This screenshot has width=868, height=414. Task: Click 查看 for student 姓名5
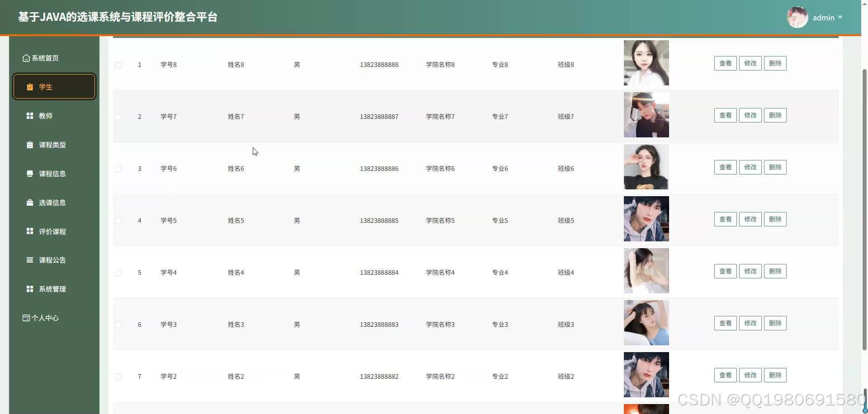(x=725, y=219)
